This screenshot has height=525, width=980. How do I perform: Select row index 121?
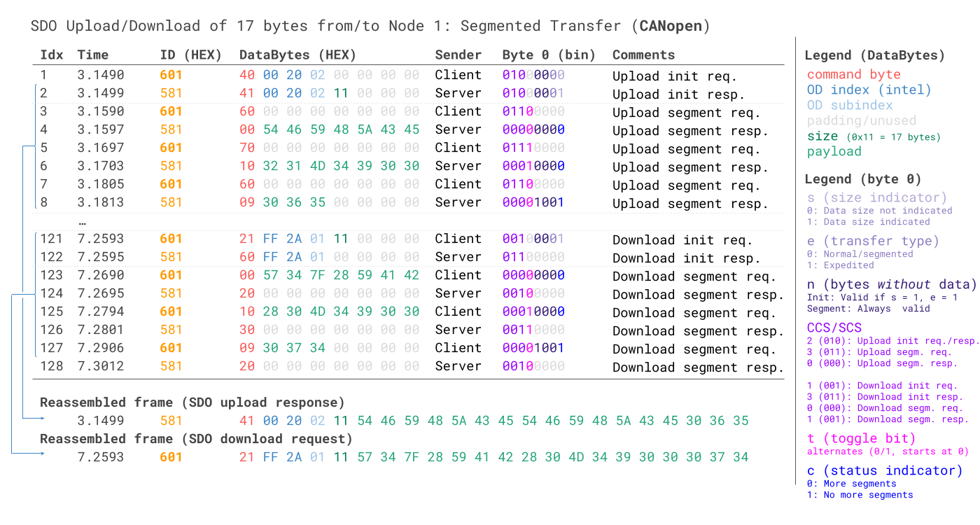tap(51, 239)
